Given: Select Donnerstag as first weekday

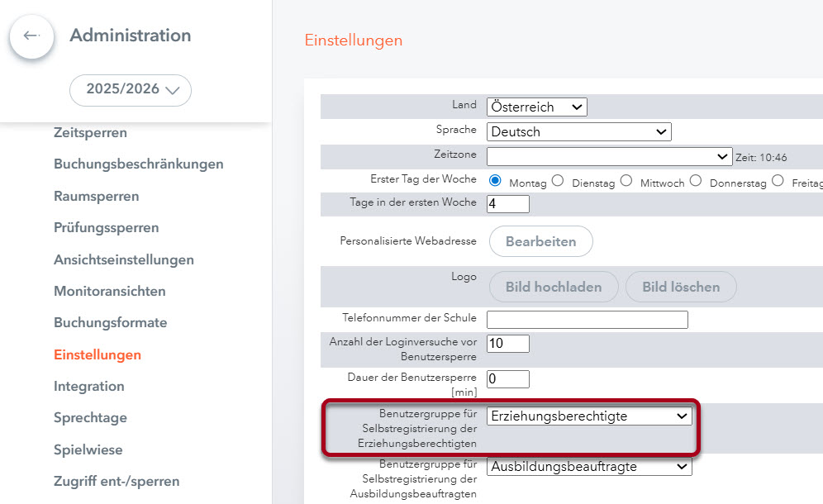Looking at the screenshot, I should 695,179.
